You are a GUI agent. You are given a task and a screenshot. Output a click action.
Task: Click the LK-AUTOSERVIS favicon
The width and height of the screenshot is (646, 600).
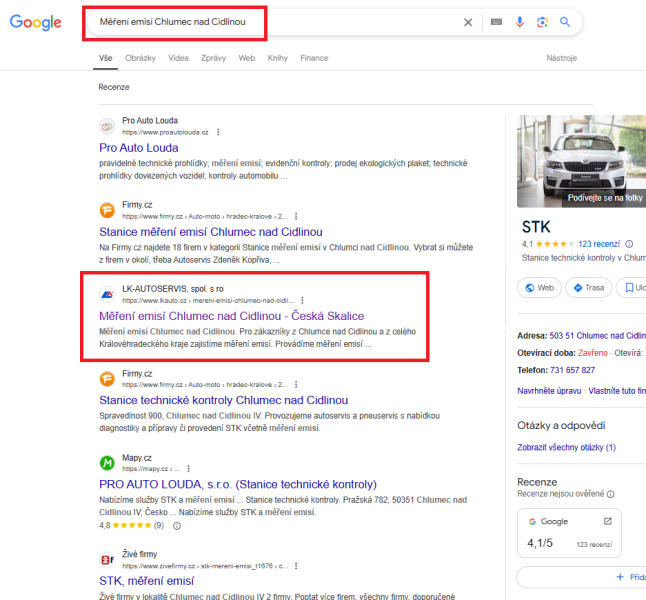[x=107, y=294]
